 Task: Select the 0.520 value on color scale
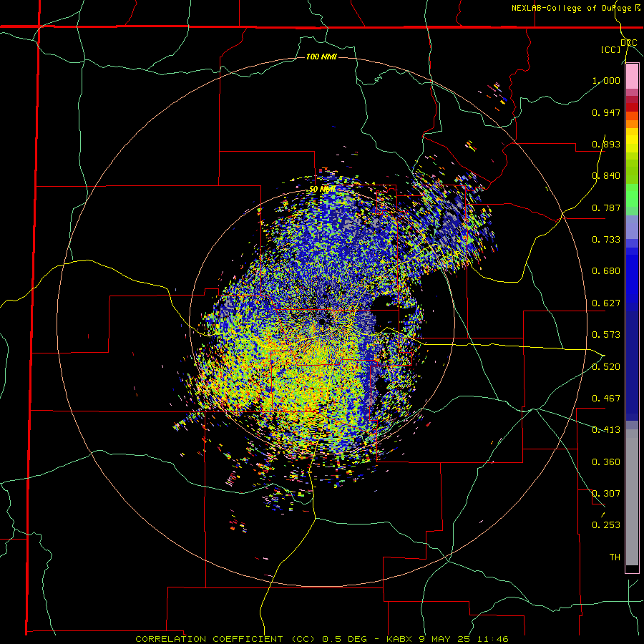606,367
